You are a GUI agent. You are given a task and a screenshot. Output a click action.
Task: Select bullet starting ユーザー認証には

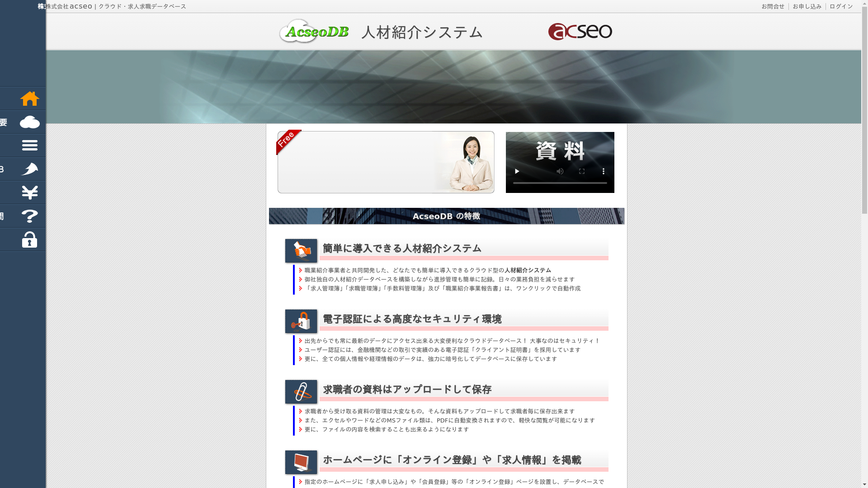tap(442, 350)
